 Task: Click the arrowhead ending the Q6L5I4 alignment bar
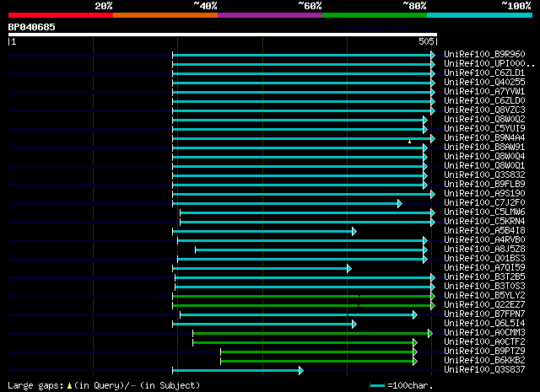pyautogui.click(x=354, y=325)
